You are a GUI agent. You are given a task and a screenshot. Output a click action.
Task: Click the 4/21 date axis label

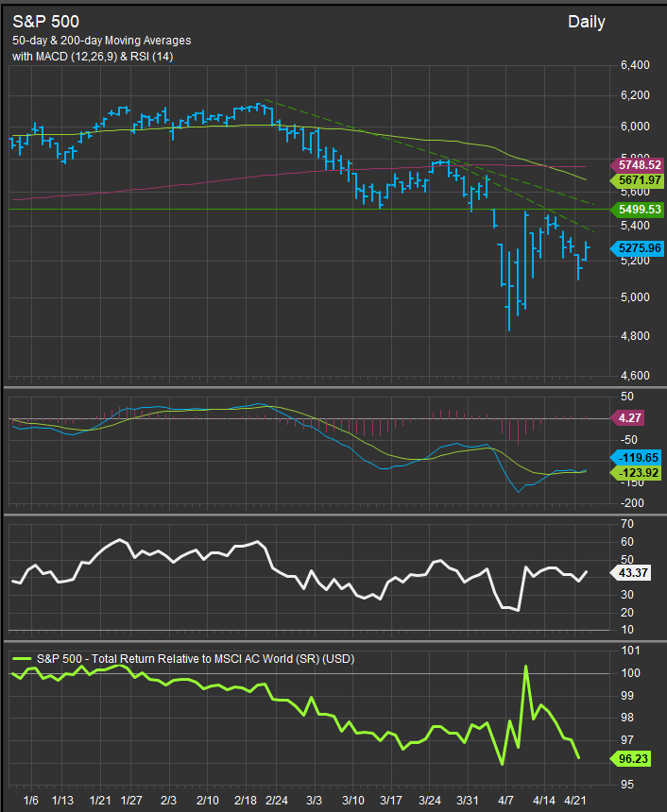[x=574, y=801]
